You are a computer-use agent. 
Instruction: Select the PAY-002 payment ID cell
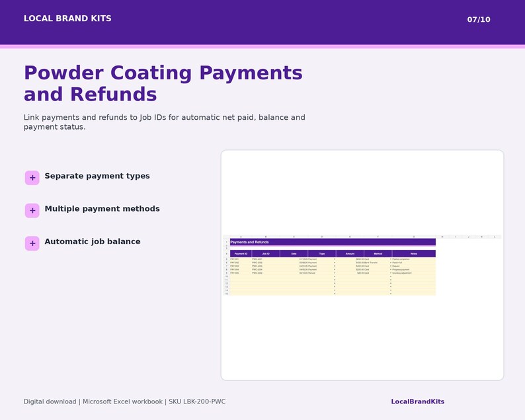(x=241, y=263)
